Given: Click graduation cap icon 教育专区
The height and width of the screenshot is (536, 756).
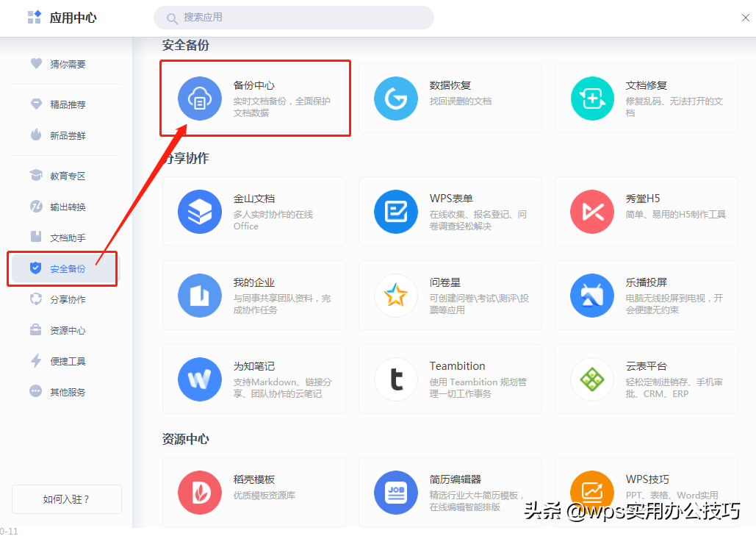Looking at the screenshot, I should pos(36,175).
